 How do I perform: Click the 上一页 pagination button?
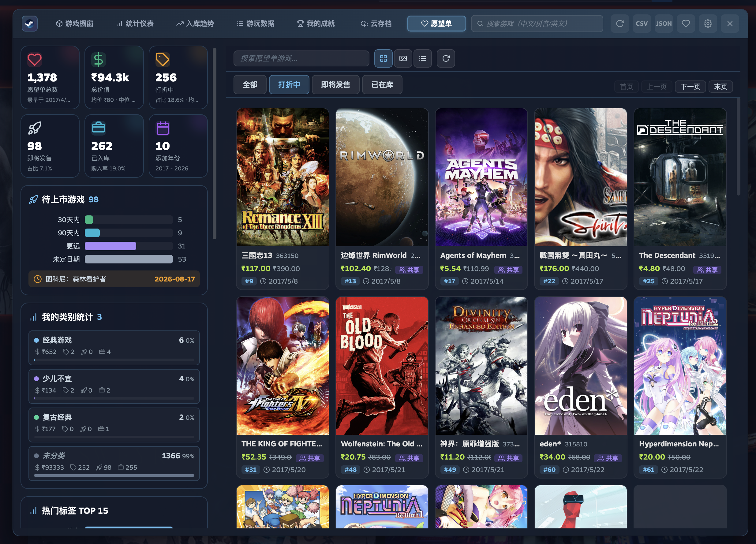point(657,87)
